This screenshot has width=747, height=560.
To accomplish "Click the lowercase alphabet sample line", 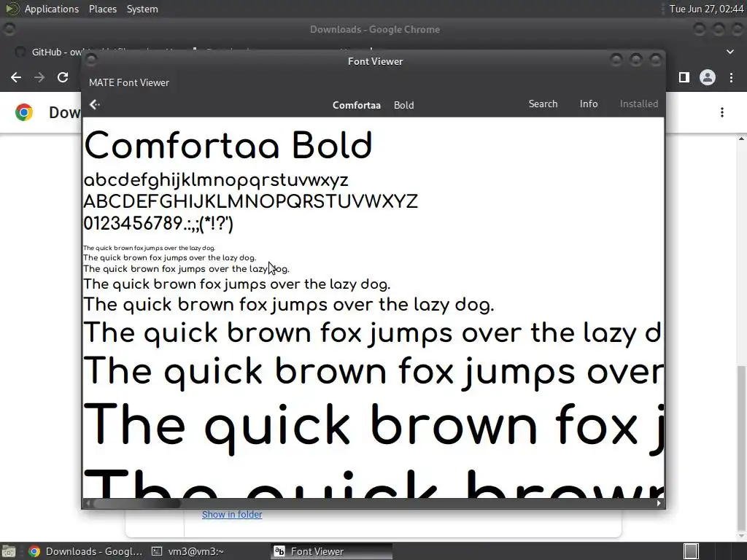I will click(216, 181).
